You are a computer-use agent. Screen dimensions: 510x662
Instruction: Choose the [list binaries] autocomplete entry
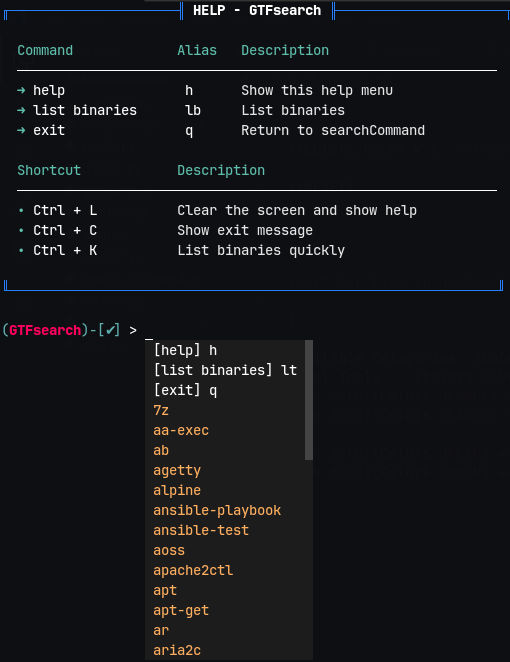(225, 370)
